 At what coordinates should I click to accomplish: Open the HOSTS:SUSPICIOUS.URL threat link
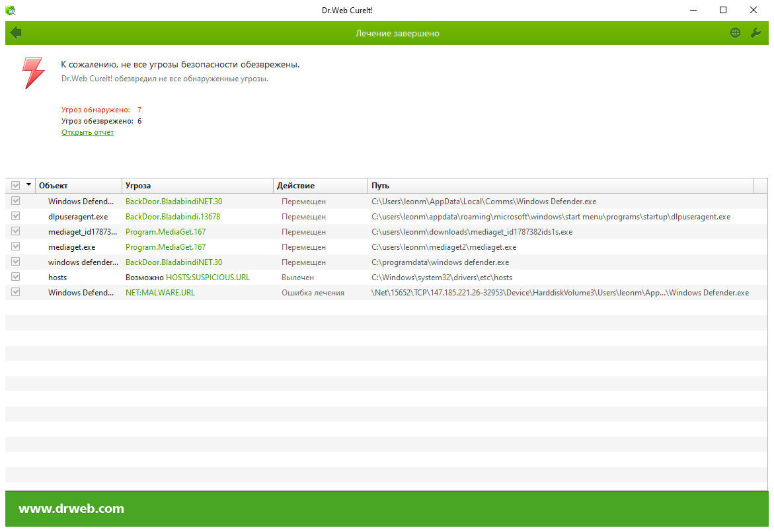click(x=208, y=278)
